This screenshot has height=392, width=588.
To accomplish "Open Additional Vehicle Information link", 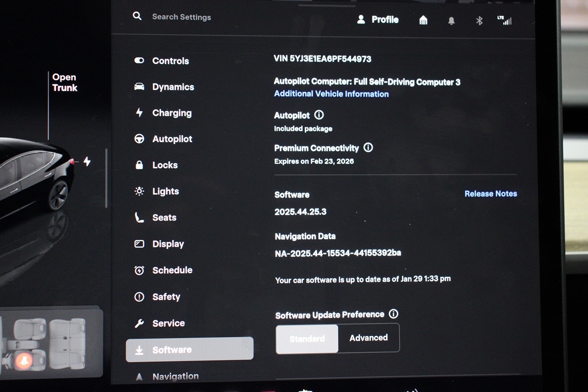I will click(x=331, y=94).
